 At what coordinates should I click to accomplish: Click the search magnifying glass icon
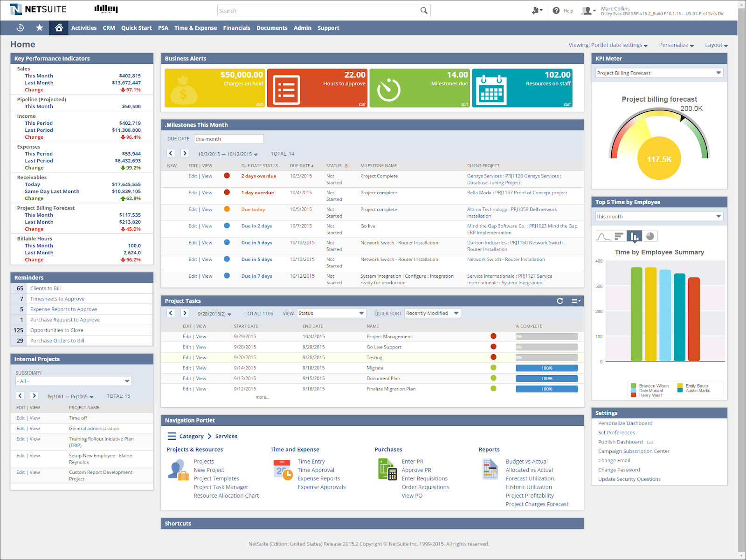click(x=423, y=10)
